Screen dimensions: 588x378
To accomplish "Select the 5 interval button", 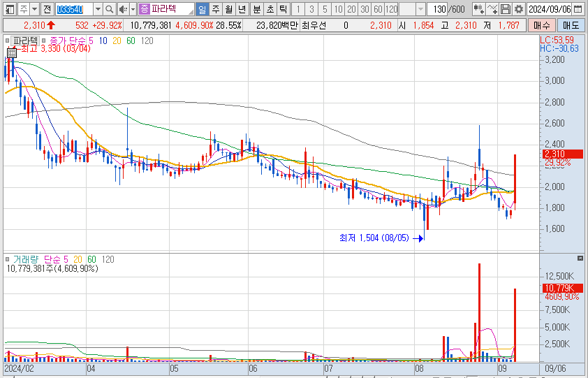I will [325, 9].
